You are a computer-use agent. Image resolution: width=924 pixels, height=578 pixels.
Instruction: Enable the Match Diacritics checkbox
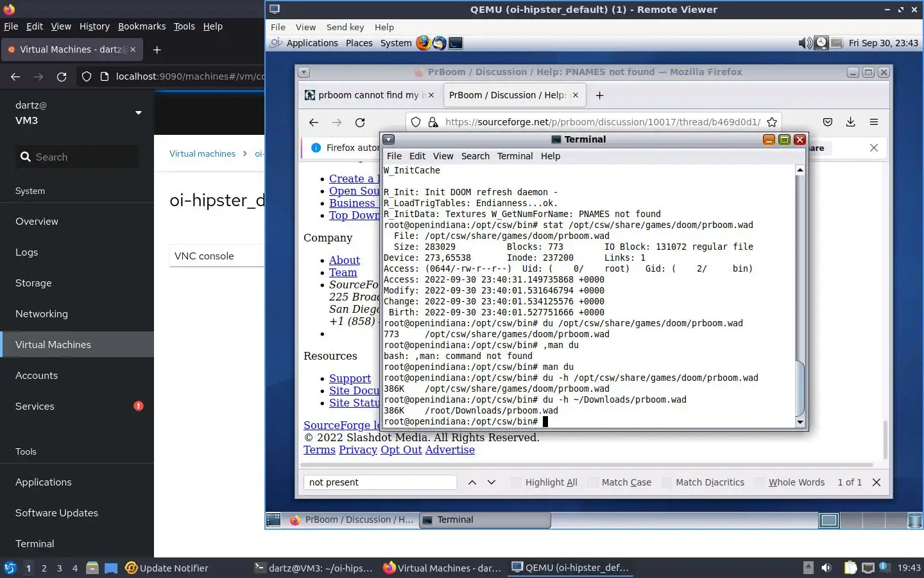click(667, 482)
